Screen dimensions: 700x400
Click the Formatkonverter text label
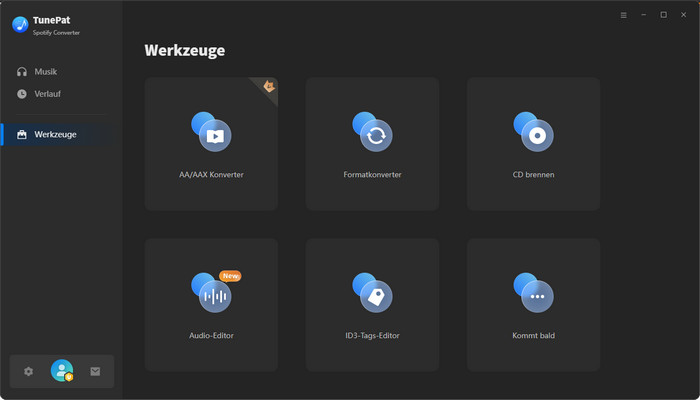point(372,174)
